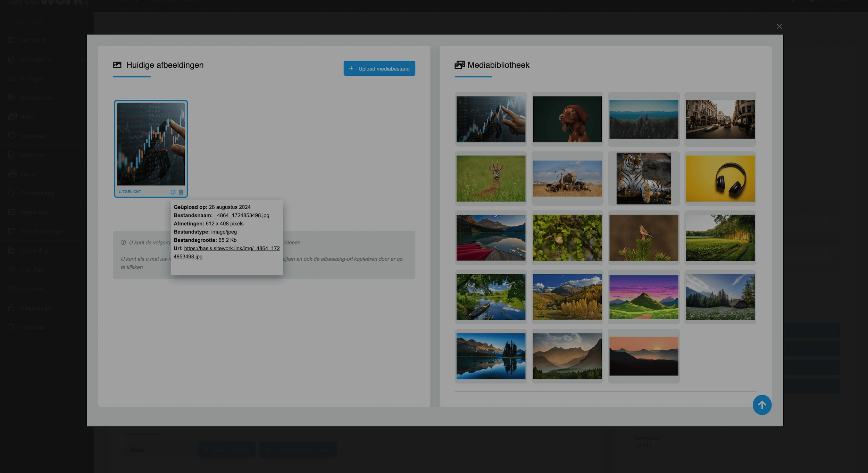Select the purple sky green hill illustration

[643, 297]
